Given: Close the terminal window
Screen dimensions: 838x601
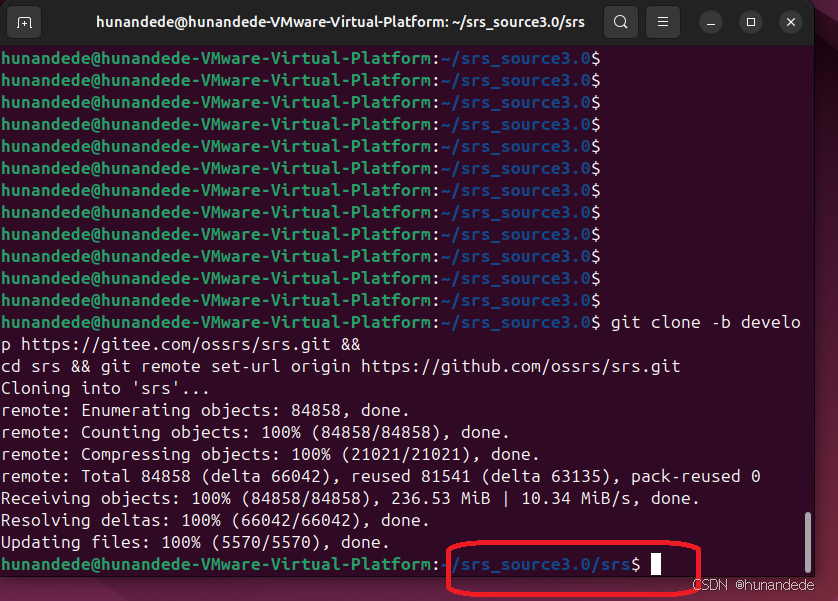Looking at the screenshot, I should 791,22.
